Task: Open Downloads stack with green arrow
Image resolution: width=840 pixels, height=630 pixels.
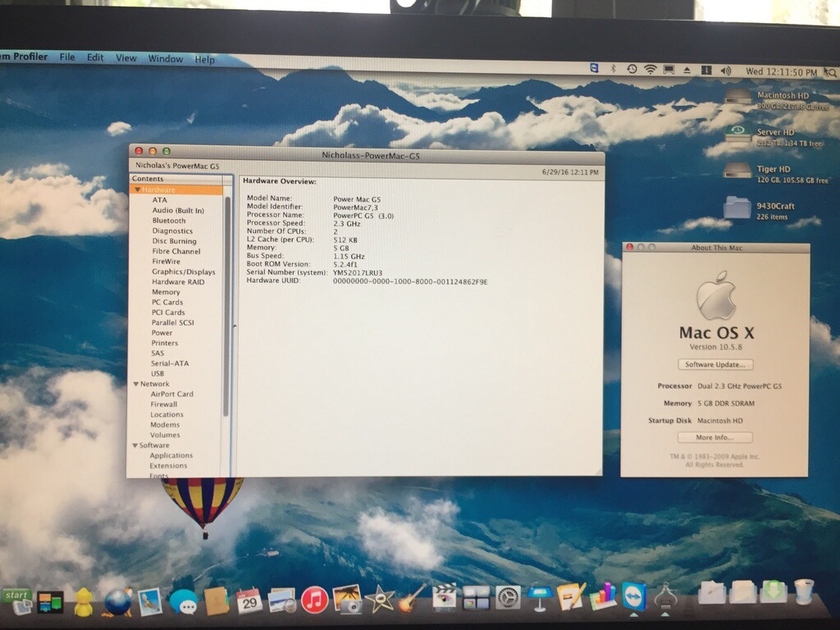Action: pos(774,591)
